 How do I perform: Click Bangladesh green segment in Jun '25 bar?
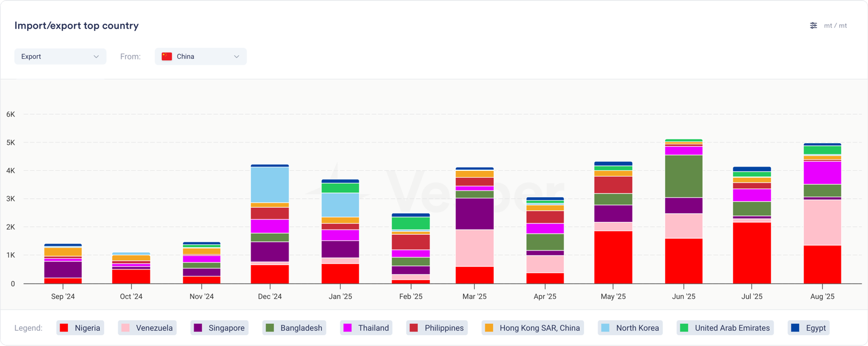[x=684, y=176]
